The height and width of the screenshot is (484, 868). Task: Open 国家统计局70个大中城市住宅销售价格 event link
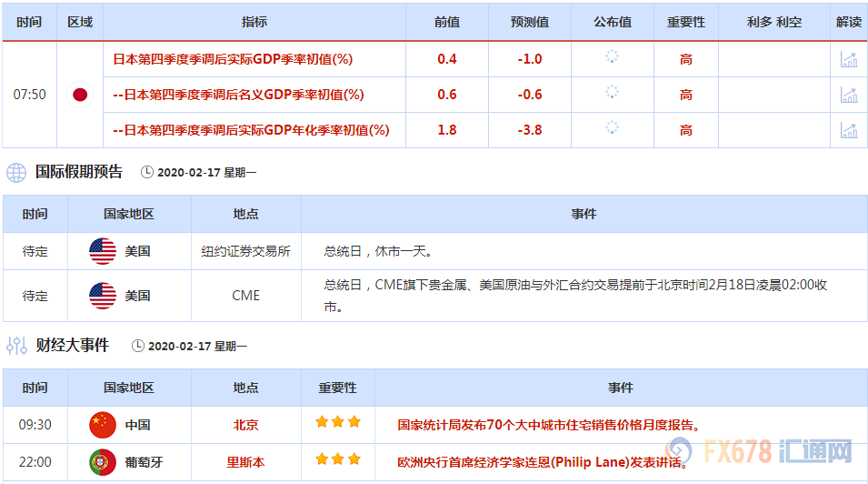549,425
